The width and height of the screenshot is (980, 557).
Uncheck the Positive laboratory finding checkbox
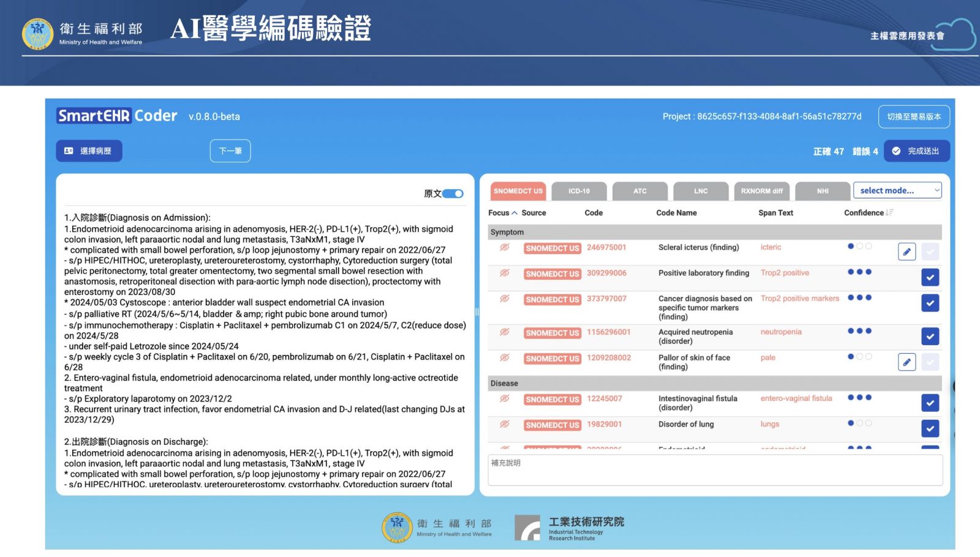click(x=930, y=277)
